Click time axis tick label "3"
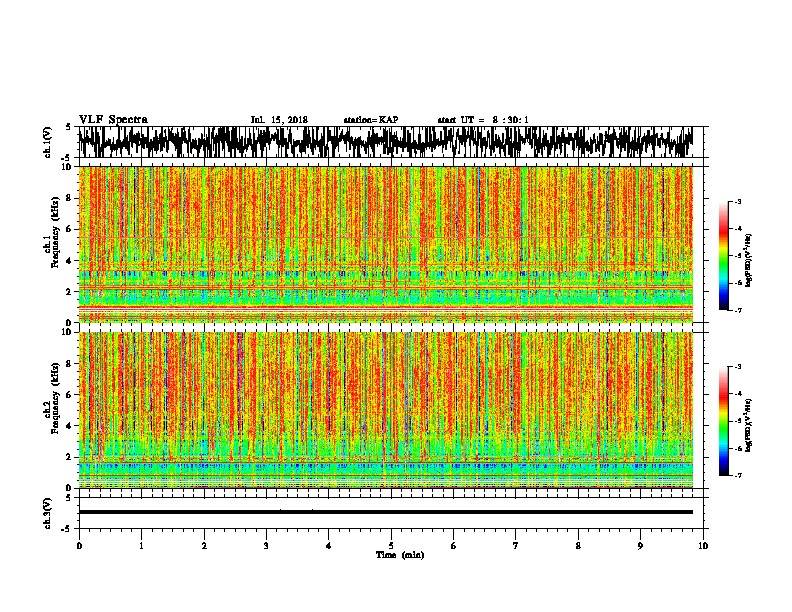The width and height of the screenshot is (792, 612). tap(266, 546)
